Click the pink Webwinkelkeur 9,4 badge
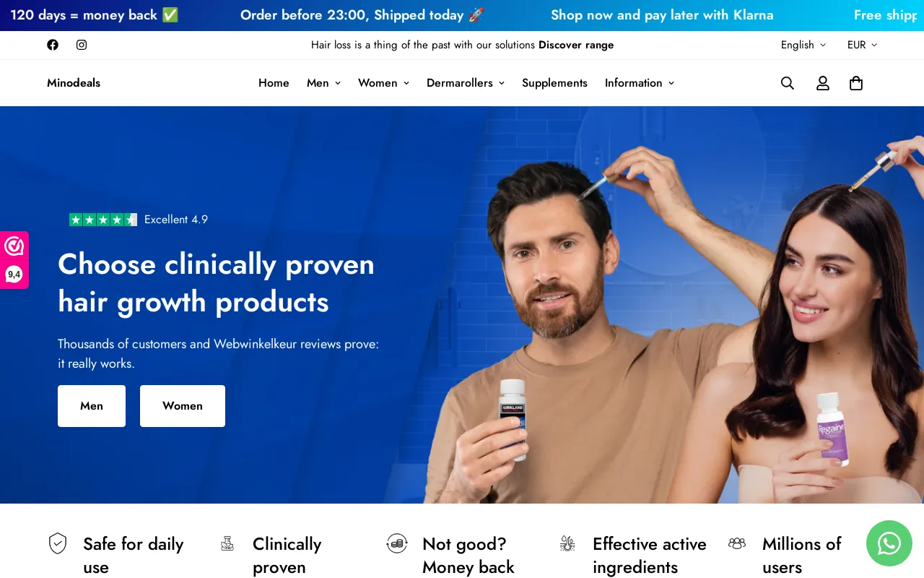The height and width of the screenshot is (578, 924). tap(14, 260)
